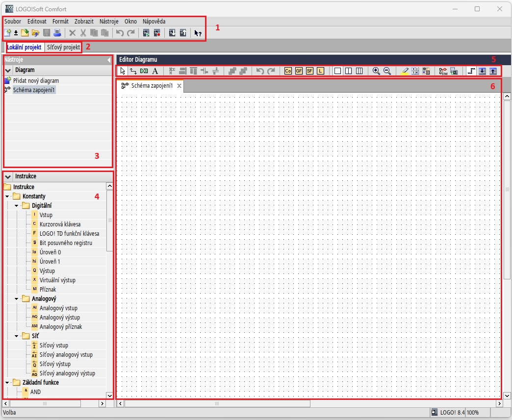
Task: Switch to single-window layout view
Action: (x=337, y=71)
